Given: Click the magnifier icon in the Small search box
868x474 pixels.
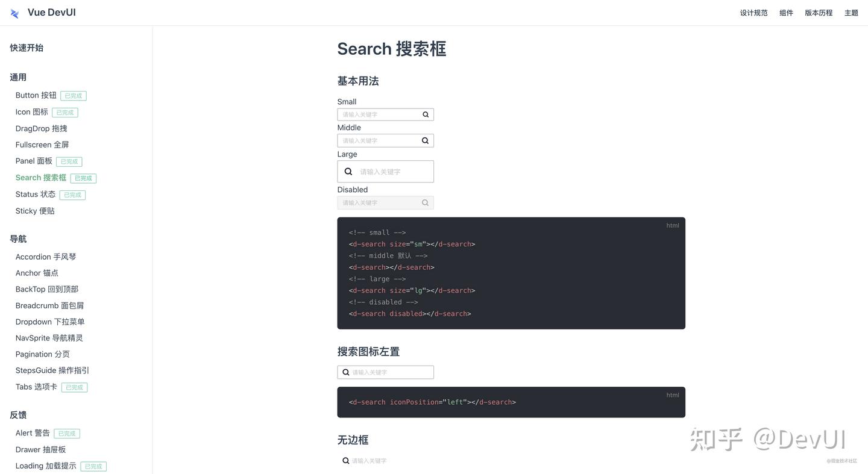Looking at the screenshot, I should tap(424, 113).
